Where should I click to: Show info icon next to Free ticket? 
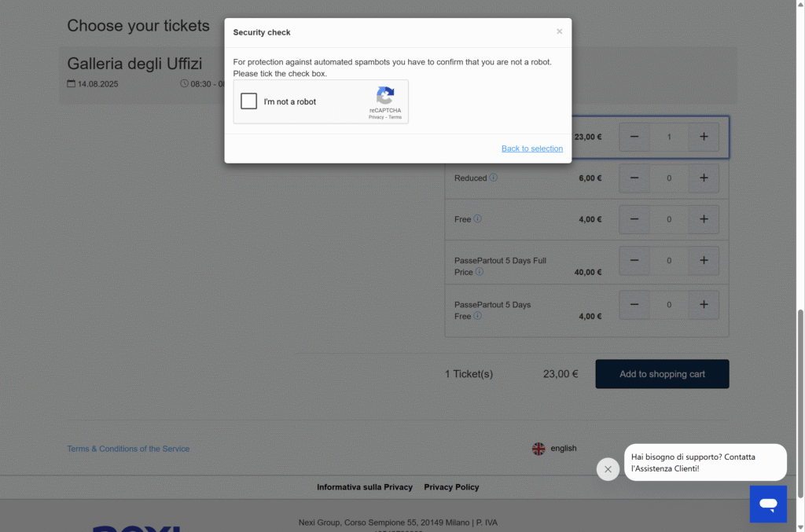(477, 218)
